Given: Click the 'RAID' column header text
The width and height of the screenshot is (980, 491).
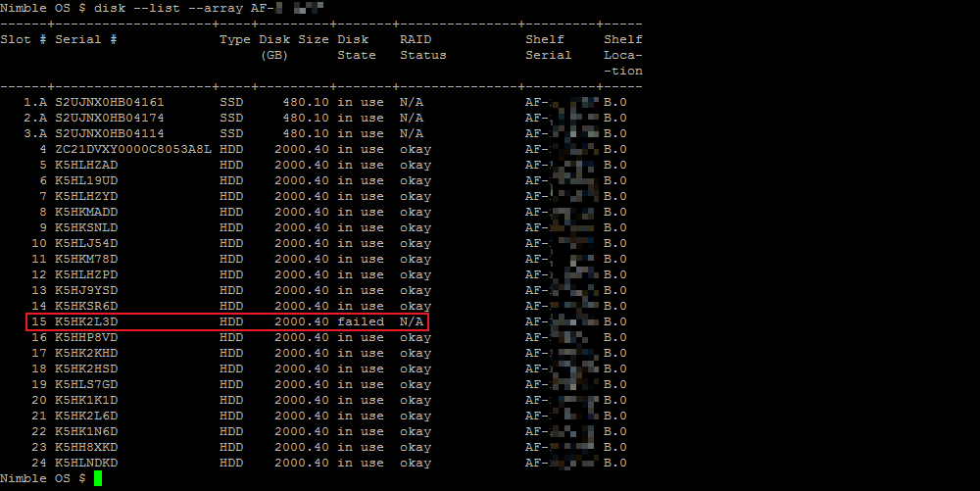Looking at the screenshot, I should click(416, 39).
